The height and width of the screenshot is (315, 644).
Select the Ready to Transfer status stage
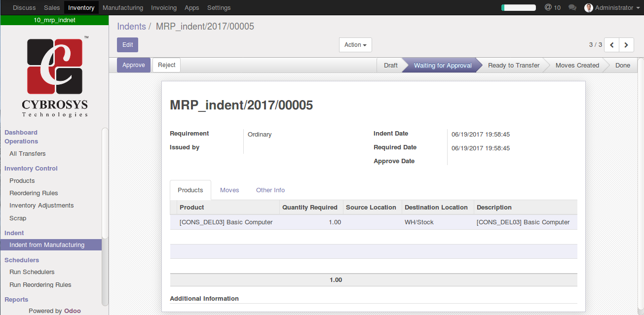(x=513, y=66)
